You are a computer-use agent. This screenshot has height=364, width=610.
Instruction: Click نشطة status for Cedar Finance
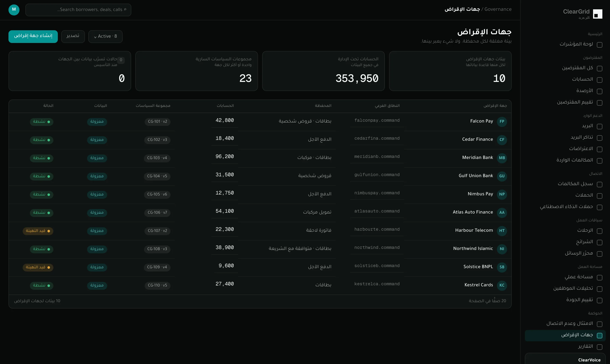point(42,140)
